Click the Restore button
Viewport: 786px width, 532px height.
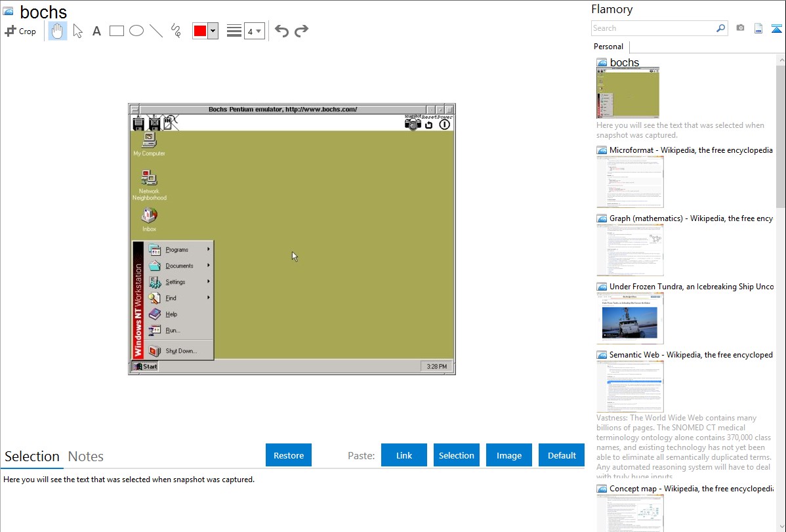pos(289,455)
